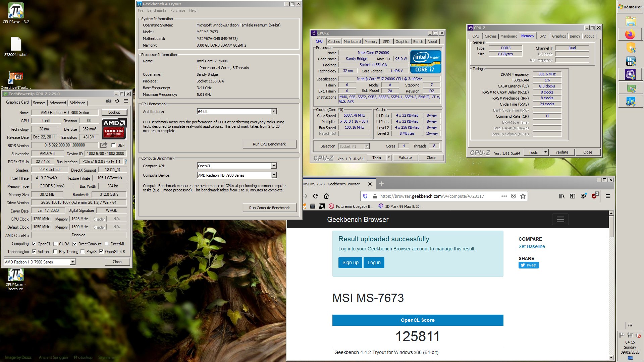Switch to GPU-Z taskbar button

631,88
